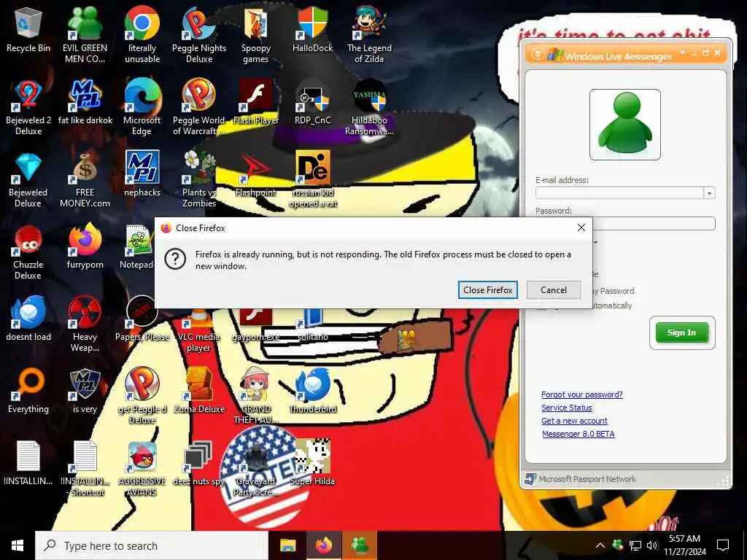The image size is (747, 560).
Task: Show hidden system tray icons
Action: (x=600, y=545)
